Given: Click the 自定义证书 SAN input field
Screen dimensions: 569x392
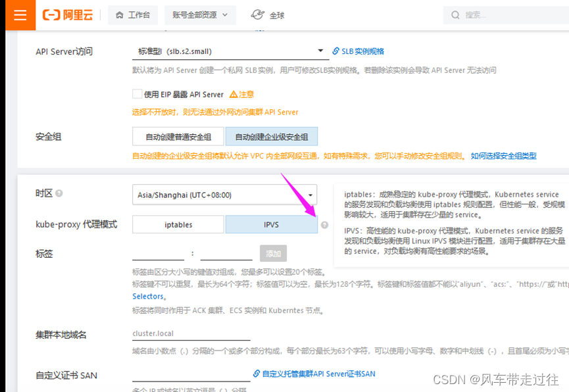Looking at the screenshot, I should [191, 375].
